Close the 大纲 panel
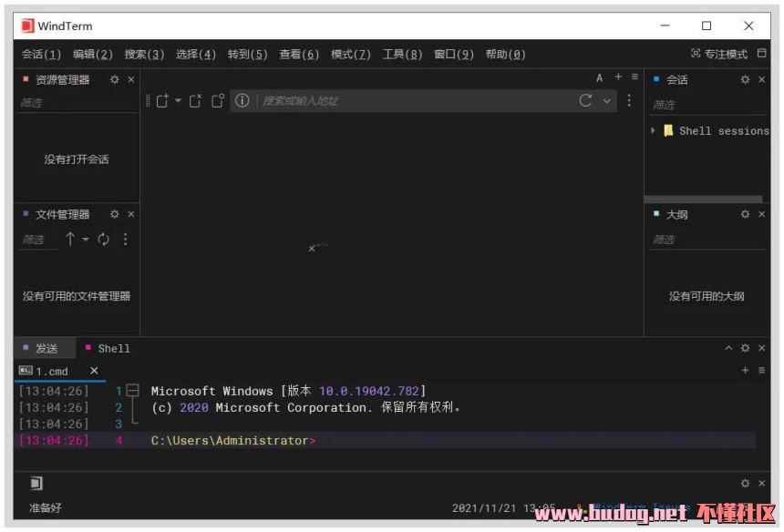The image size is (784, 532). 761,214
